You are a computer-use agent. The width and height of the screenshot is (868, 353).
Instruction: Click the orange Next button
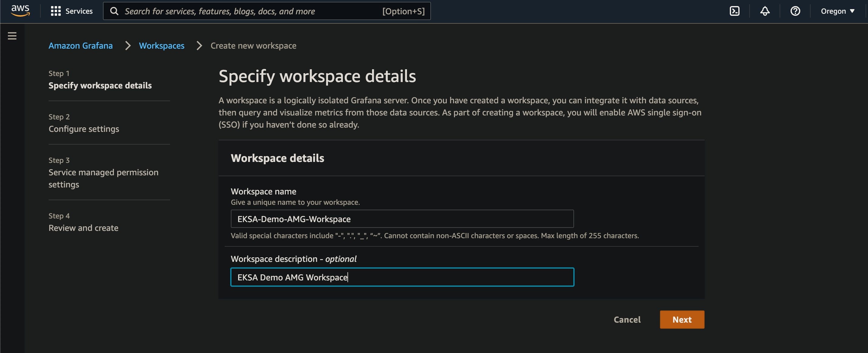pos(682,320)
